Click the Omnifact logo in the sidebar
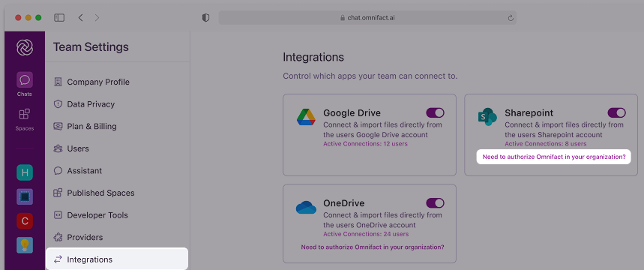 tap(25, 48)
